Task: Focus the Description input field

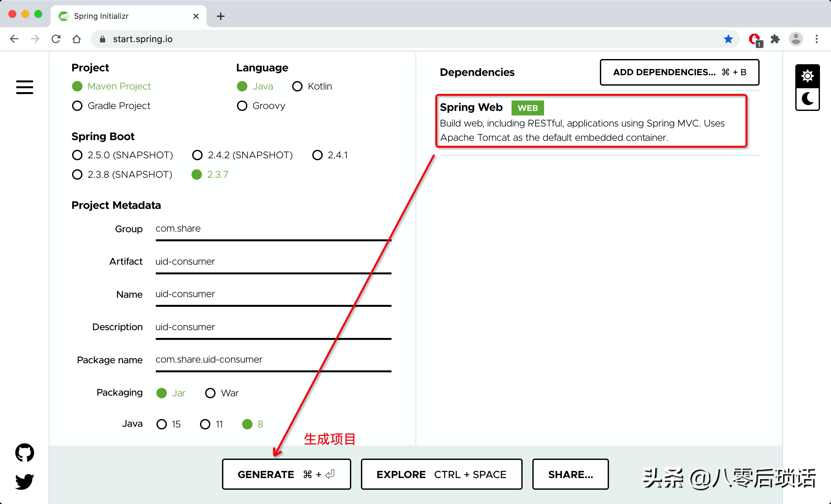Action: pyautogui.click(x=273, y=328)
